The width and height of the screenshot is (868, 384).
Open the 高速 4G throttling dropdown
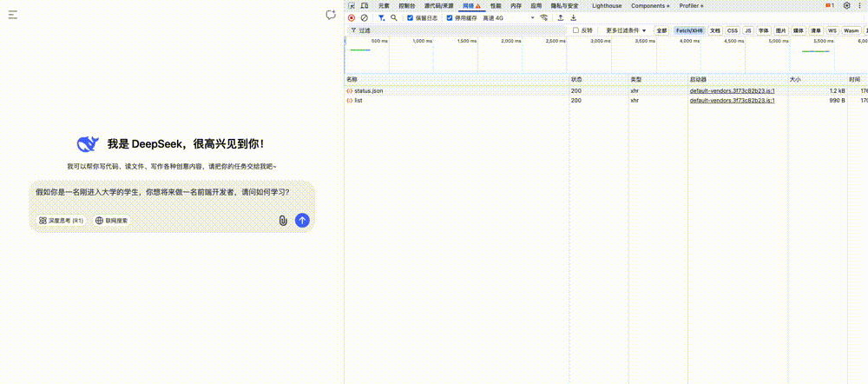coord(509,17)
